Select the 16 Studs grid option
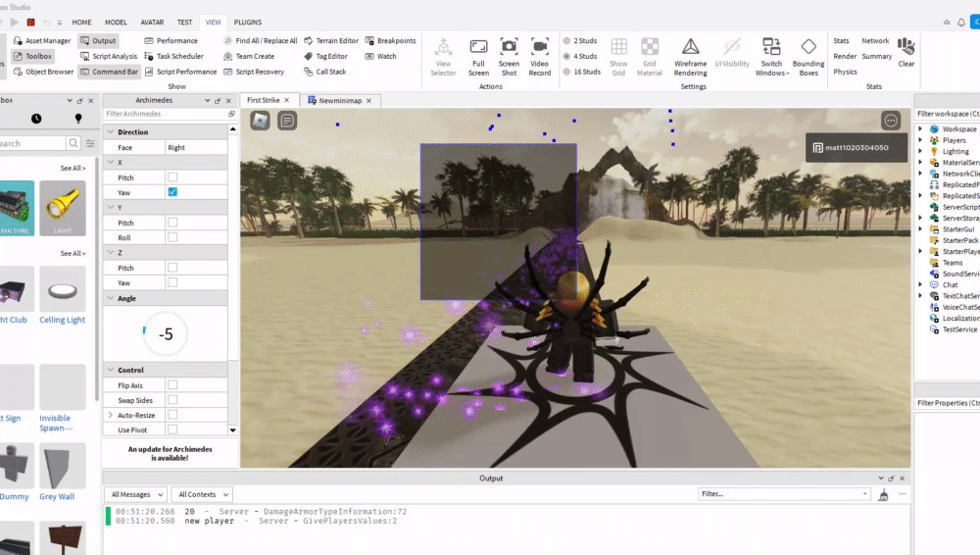This screenshot has height=555, width=980. pos(581,72)
